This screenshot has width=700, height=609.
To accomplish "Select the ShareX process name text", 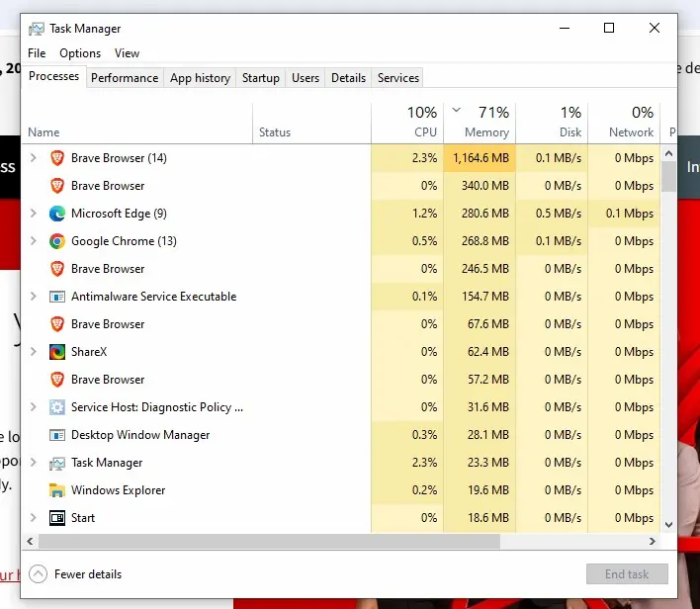I will [x=89, y=352].
